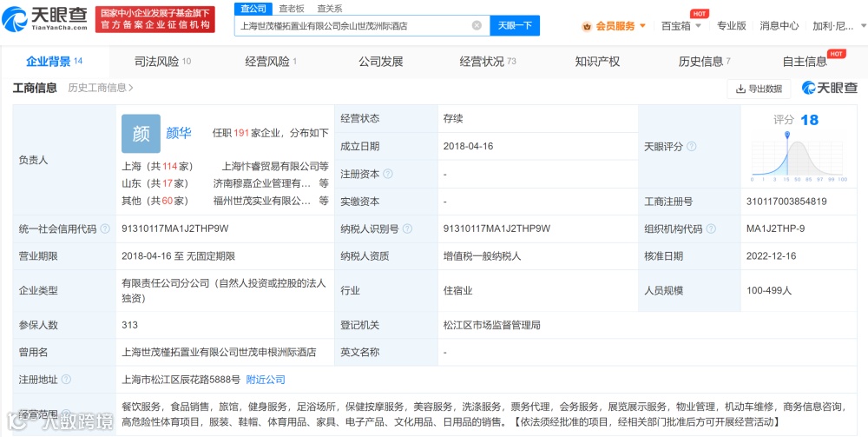868x437 pixels.
Task: Click the 天眼一下 search button
Action: tap(515, 25)
